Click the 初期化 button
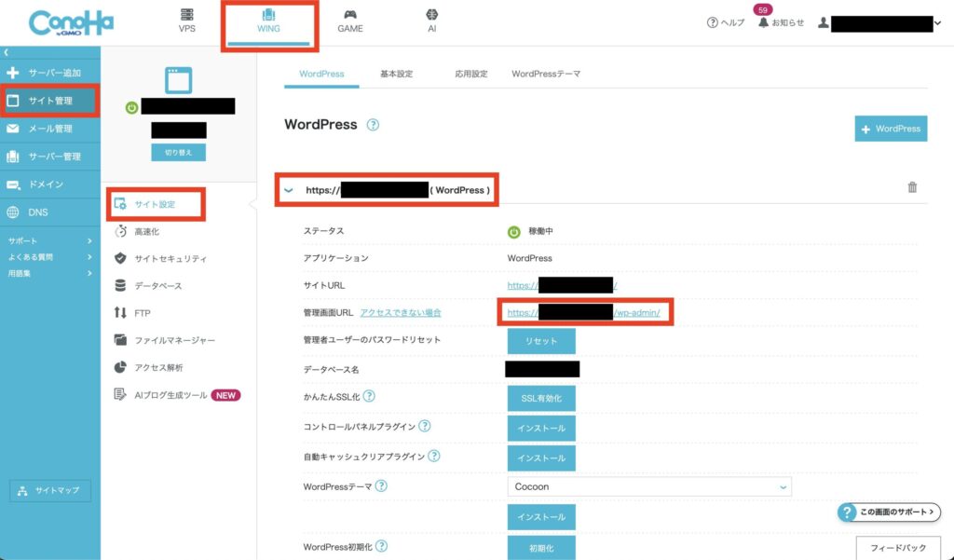The width and height of the screenshot is (954, 560). coord(541,548)
